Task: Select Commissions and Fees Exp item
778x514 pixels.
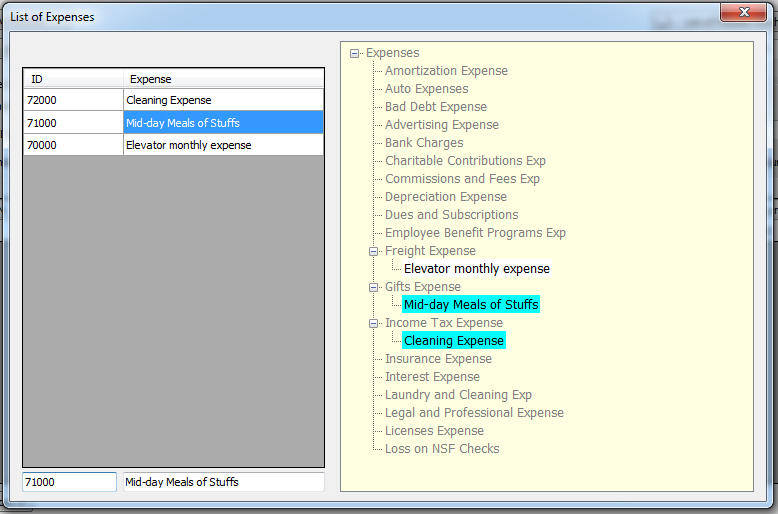Action: tap(462, 179)
